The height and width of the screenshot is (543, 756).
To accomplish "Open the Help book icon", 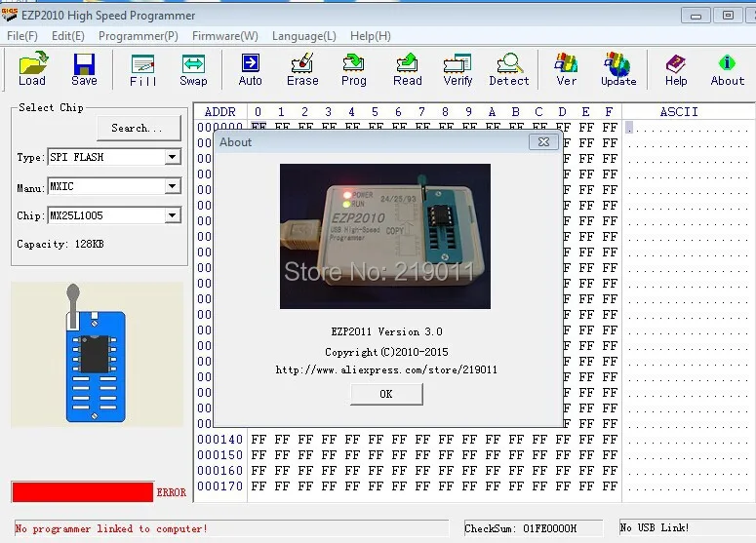I will 676,69.
